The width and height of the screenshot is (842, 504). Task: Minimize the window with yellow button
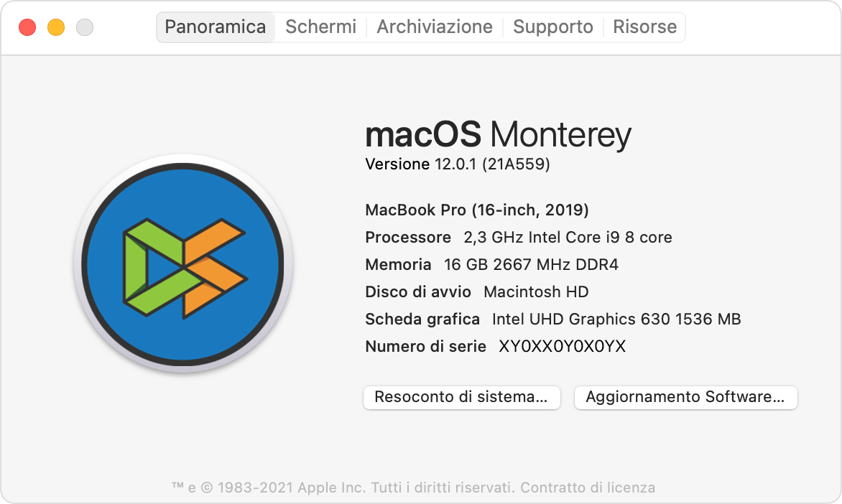coord(56,27)
